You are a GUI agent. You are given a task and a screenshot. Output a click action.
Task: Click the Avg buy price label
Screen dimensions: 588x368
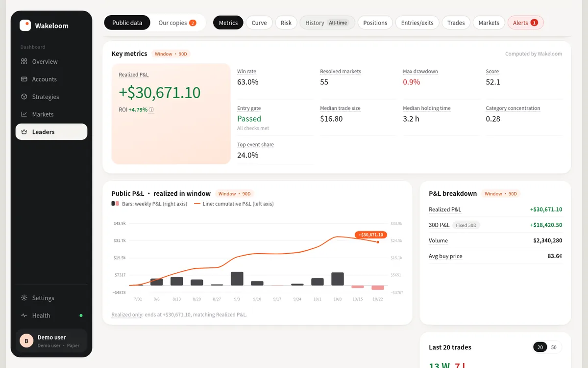click(x=445, y=256)
